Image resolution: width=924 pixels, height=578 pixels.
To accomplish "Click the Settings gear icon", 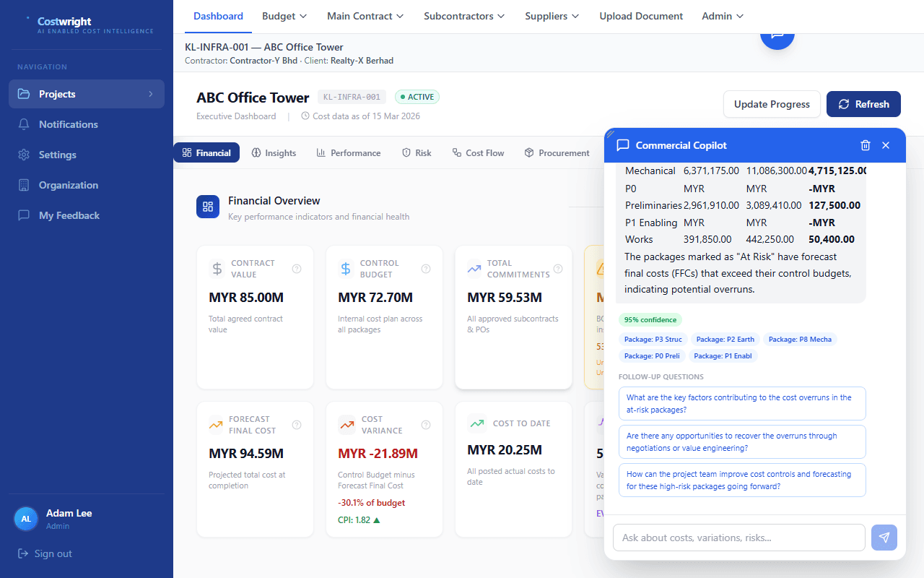I will (24, 155).
